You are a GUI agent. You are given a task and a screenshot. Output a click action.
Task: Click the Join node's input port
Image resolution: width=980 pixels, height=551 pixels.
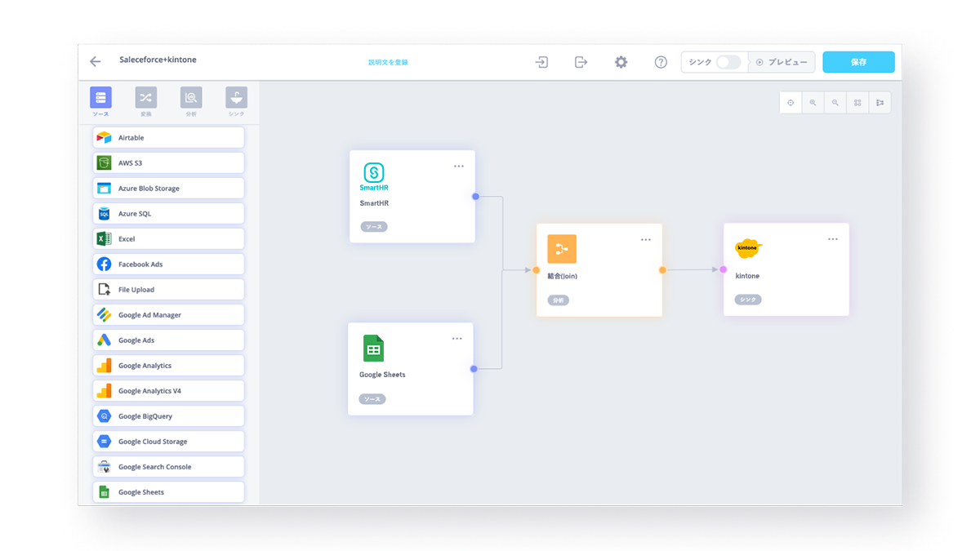click(537, 269)
